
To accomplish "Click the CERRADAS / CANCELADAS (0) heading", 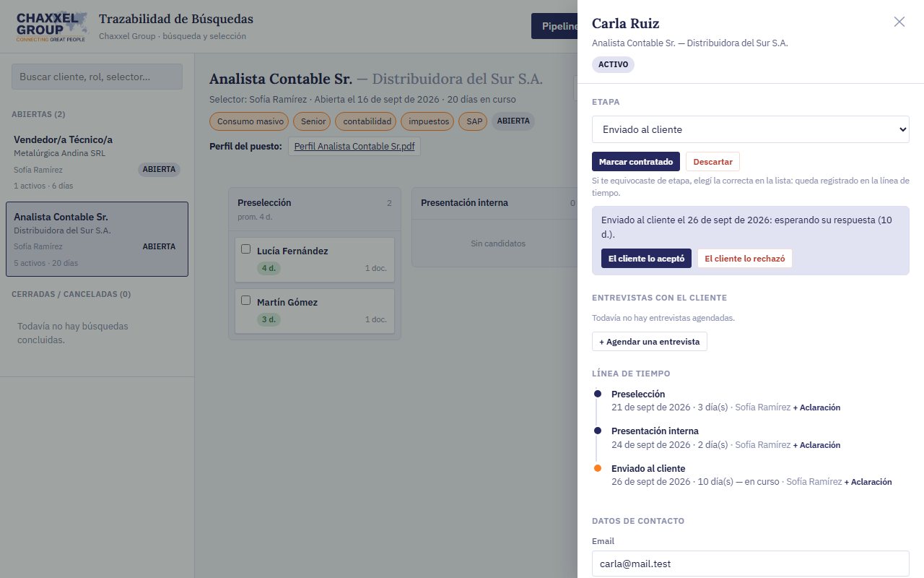I will [71, 294].
